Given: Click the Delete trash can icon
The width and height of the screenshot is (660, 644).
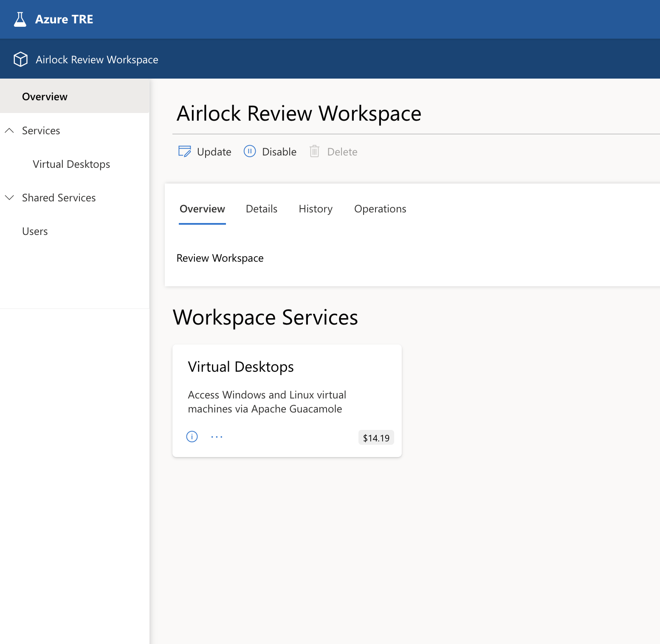Looking at the screenshot, I should click(x=314, y=152).
